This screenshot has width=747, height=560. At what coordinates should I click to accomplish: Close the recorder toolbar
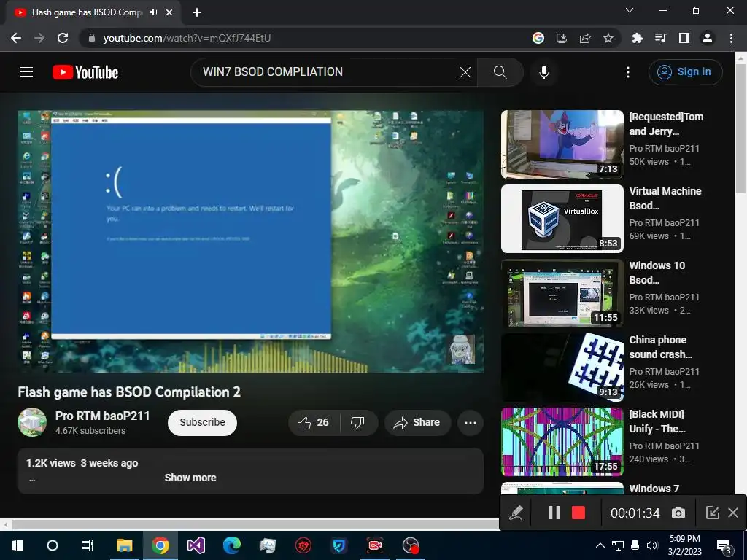(733, 513)
